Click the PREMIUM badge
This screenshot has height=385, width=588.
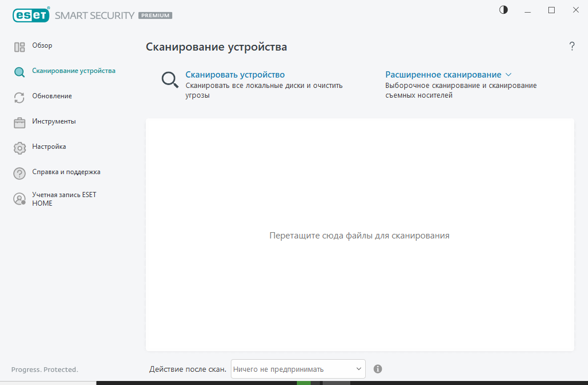[155, 16]
